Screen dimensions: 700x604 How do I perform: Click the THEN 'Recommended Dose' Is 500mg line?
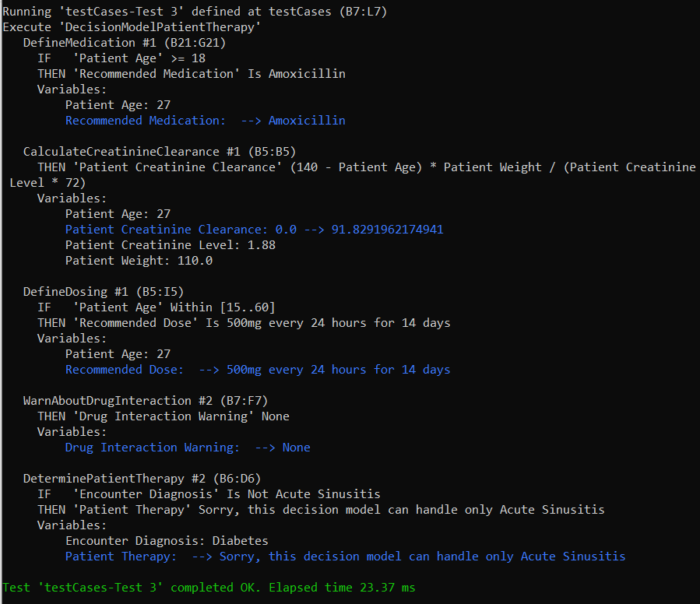pos(244,323)
